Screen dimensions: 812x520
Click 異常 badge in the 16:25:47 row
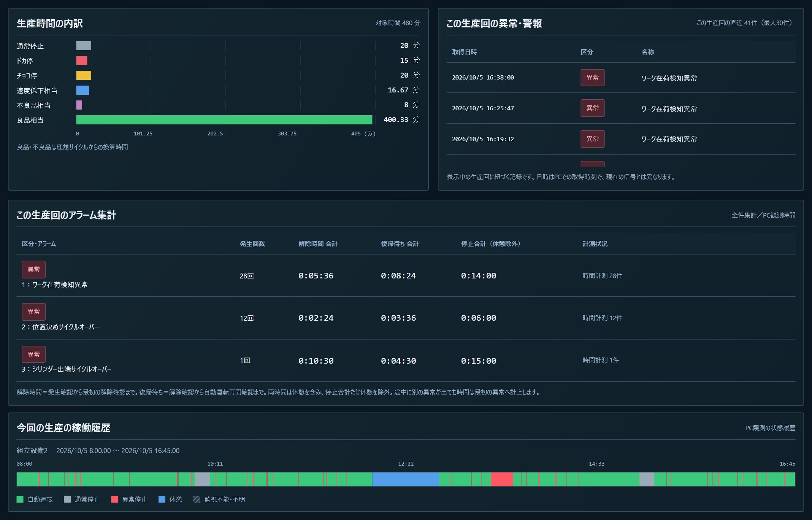pyautogui.click(x=592, y=108)
